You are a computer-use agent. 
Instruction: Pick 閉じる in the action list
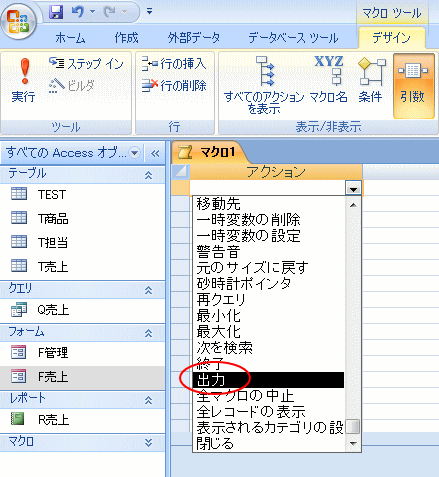click(269, 444)
